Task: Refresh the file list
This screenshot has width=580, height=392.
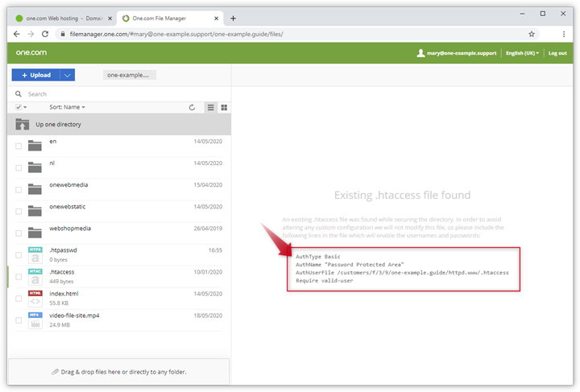Action: tap(192, 108)
